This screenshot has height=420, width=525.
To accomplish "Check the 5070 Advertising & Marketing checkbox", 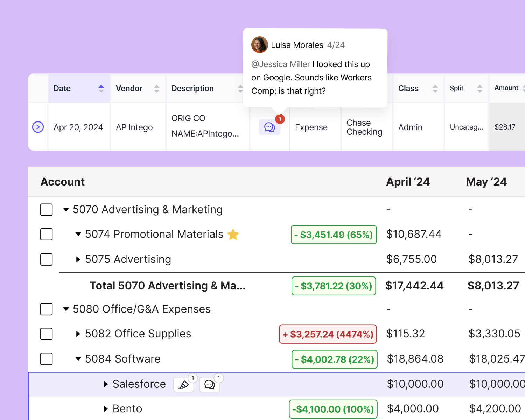I will pos(46,210).
